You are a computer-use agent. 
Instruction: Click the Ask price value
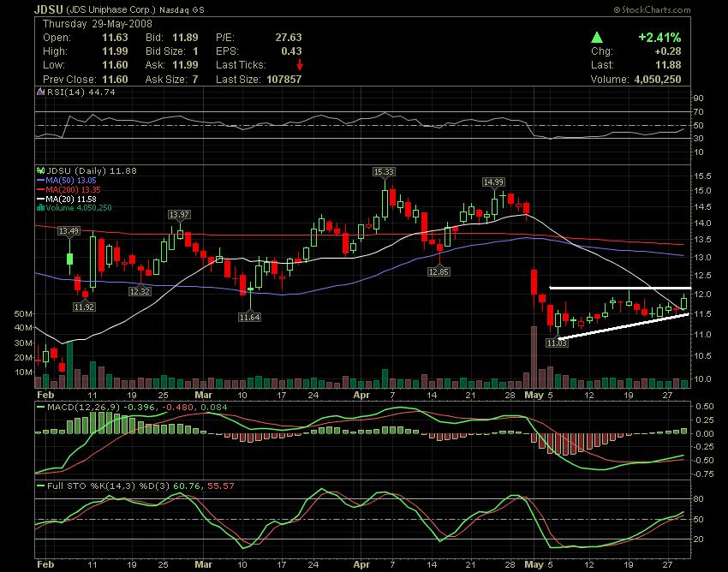pyautogui.click(x=185, y=65)
